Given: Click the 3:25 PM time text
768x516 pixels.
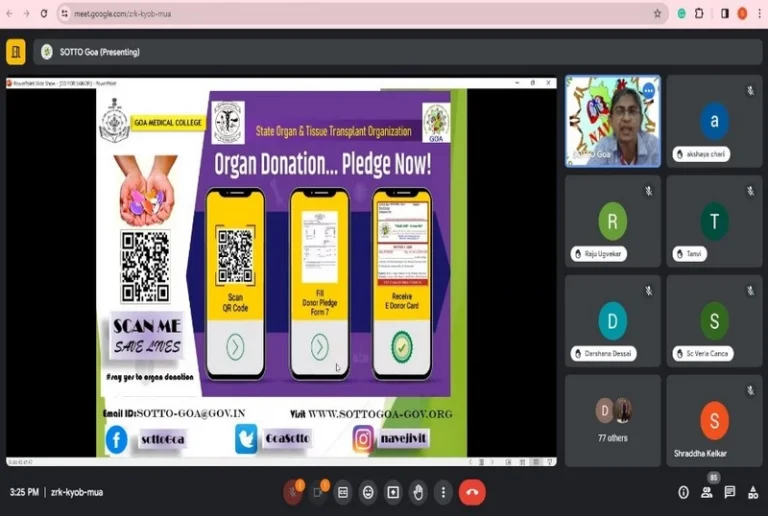Looking at the screenshot, I should (24, 493).
